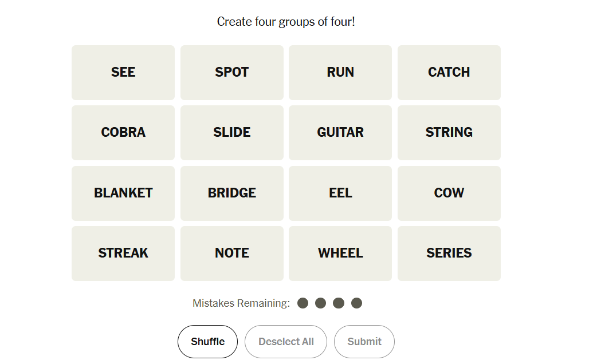
Task: Tap the SERIES tile
Action: 449,254
